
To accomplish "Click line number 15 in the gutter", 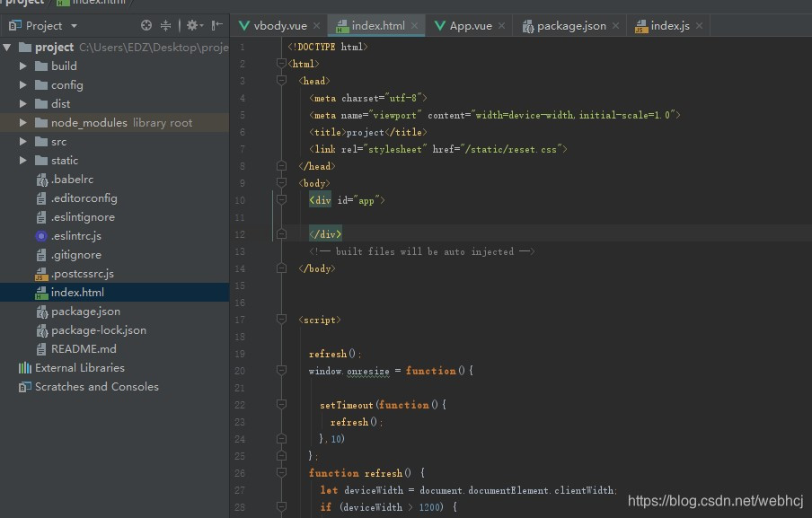I will coord(240,285).
